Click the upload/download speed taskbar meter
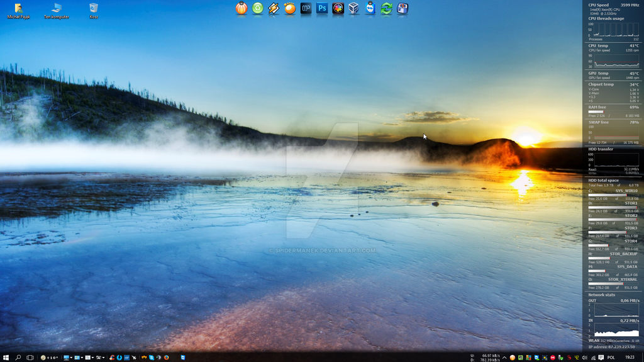Viewport: 644px width, 362px height. (486, 358)
